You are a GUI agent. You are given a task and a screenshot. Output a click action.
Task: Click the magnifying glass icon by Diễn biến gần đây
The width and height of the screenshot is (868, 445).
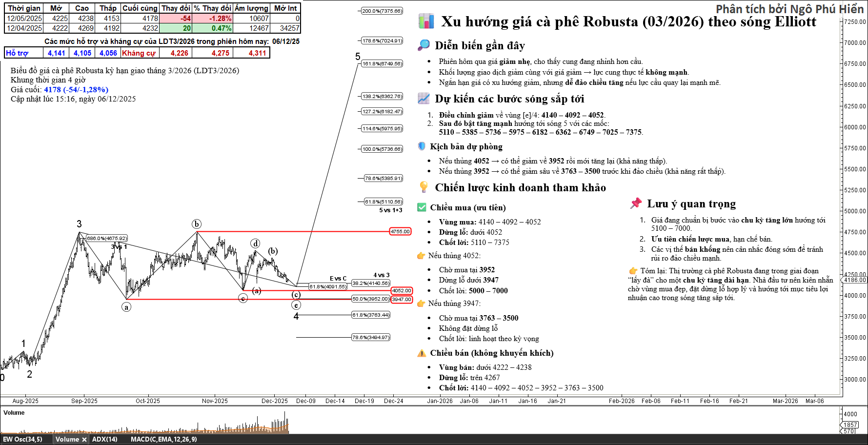coord(424,45)
